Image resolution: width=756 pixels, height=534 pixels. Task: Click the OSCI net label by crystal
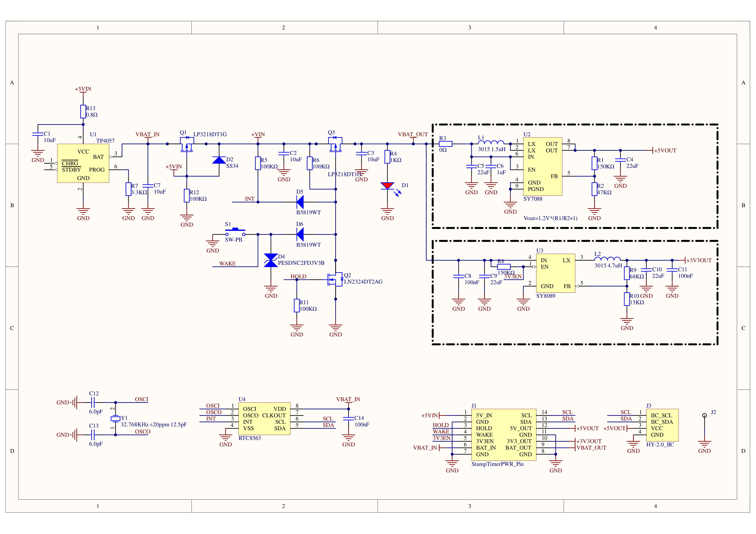coord(142,399)
